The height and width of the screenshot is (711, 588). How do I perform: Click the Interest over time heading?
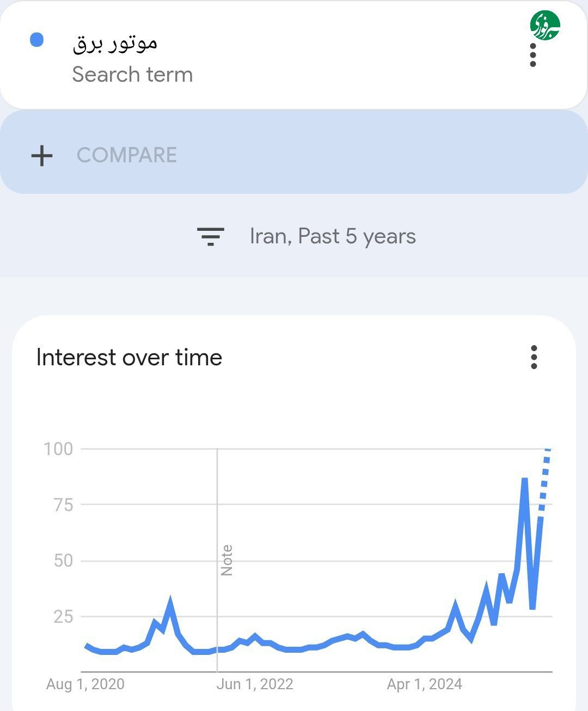[x=129, y=358]
